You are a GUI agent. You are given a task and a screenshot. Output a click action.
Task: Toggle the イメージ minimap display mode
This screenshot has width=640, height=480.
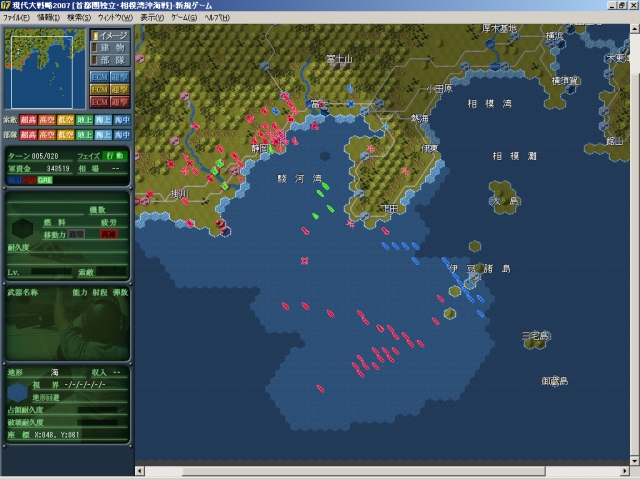point(110,36)
